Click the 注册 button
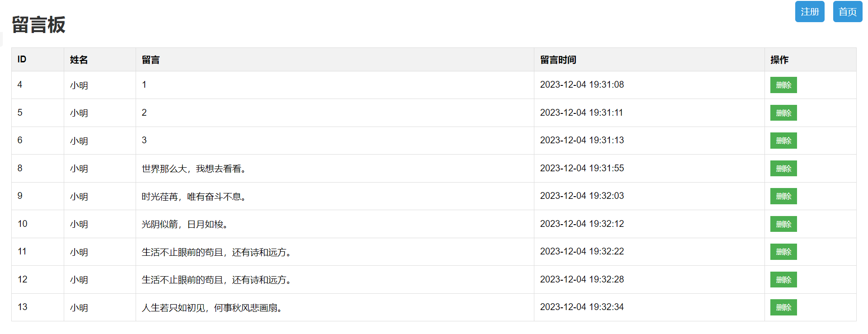 (810, 12)
